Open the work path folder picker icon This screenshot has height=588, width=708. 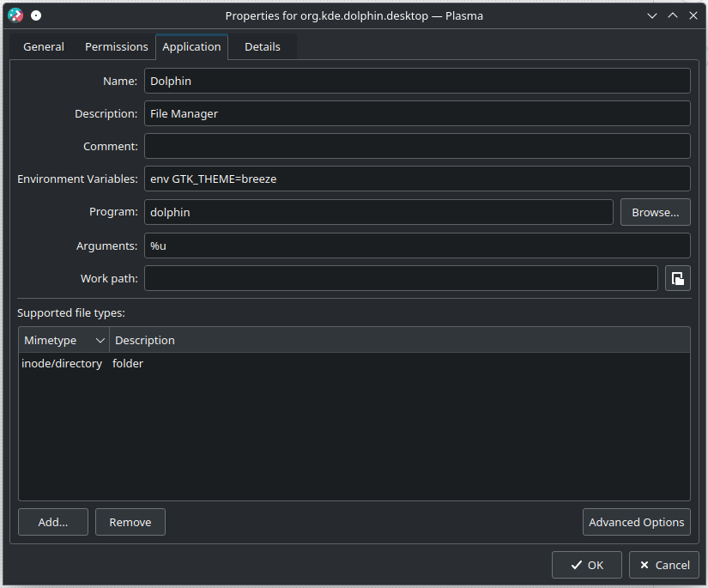tap(677, 278)
